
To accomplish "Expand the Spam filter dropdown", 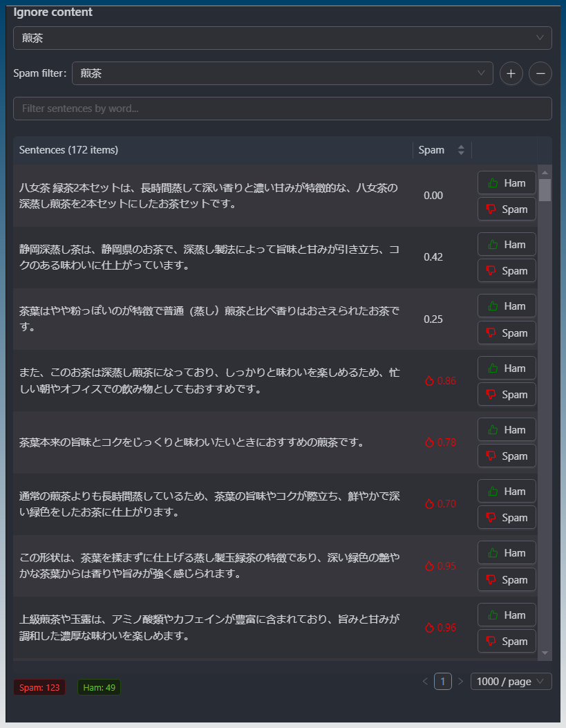I will pyautogui.click(x=282, y=73).
